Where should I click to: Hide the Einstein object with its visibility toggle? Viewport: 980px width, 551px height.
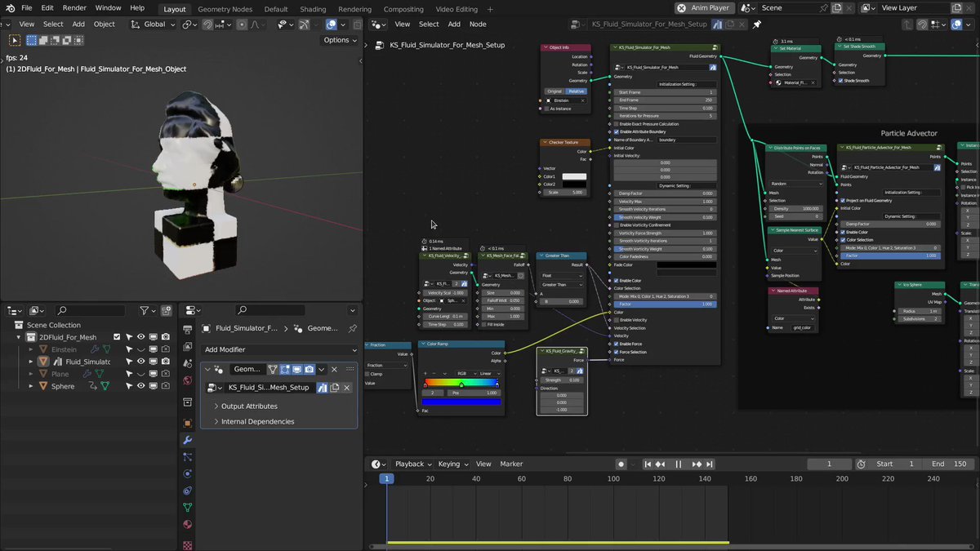(140, 349)
